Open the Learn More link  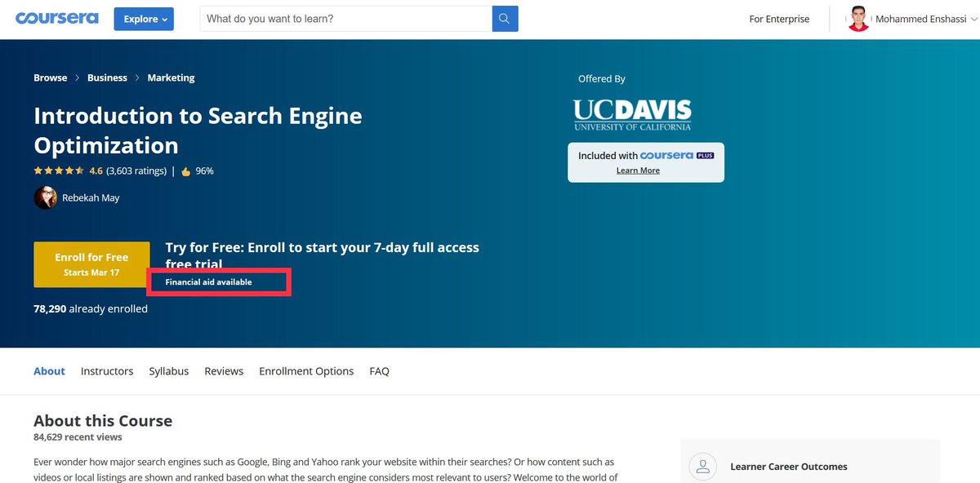pyautogui.click(x=638, y=171)
